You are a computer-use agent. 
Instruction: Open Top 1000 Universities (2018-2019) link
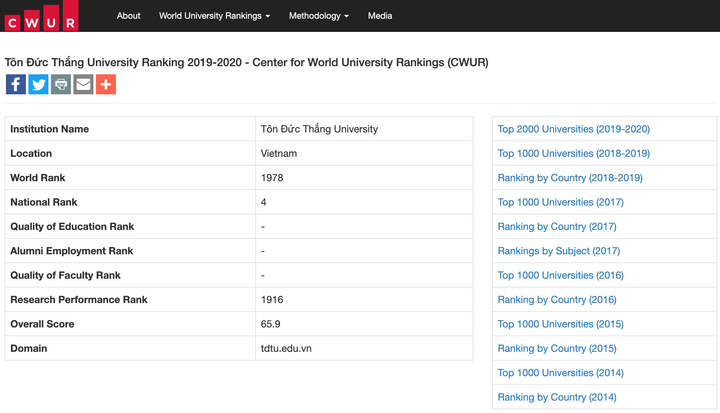tap(573, 154)
